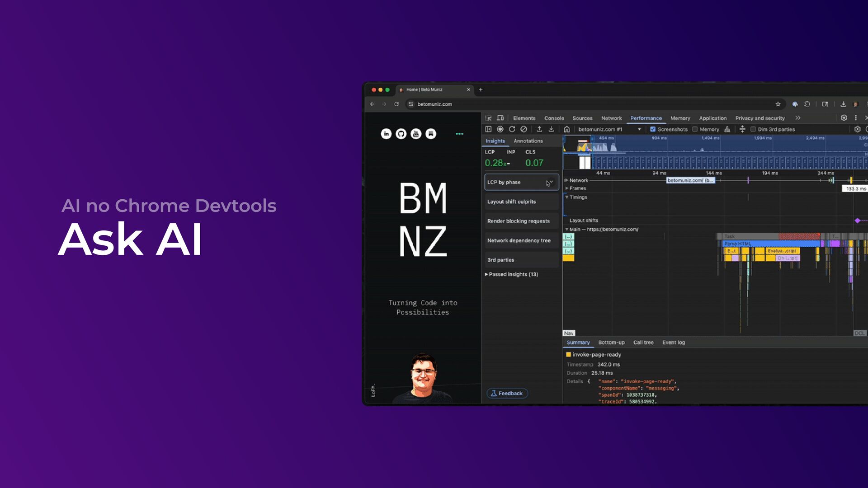
Task: Open the Call tree tab
Action: [x=643, y=343]
